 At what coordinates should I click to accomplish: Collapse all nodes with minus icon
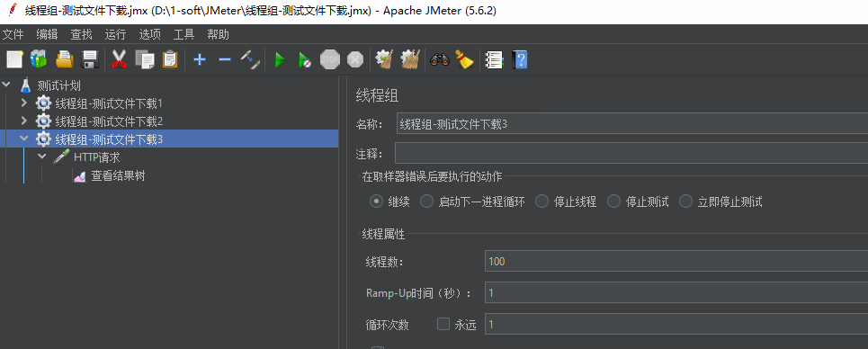(225, 58)
